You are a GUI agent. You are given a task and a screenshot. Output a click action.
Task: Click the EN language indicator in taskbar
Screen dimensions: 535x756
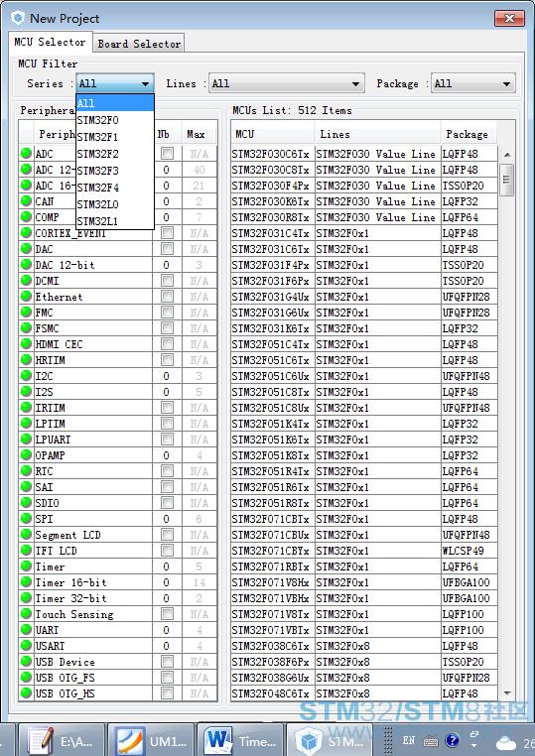(409, 740)
